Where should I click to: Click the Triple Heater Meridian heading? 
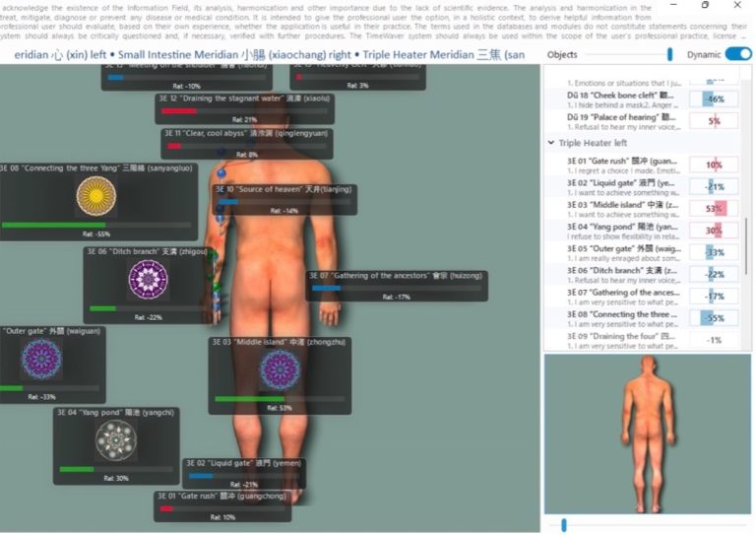point(444,55)
